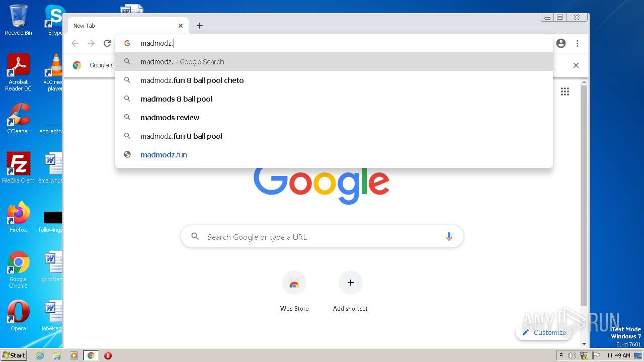The width and height of the screenshot is (644, 362).
Task: Open the Opera desktop icon
Action: (x=18, y=316)
